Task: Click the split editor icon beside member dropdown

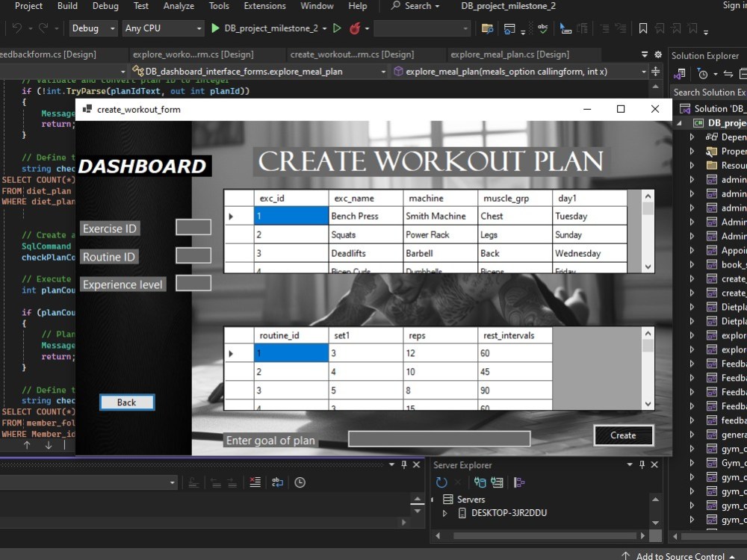Action: click(656, 72)
